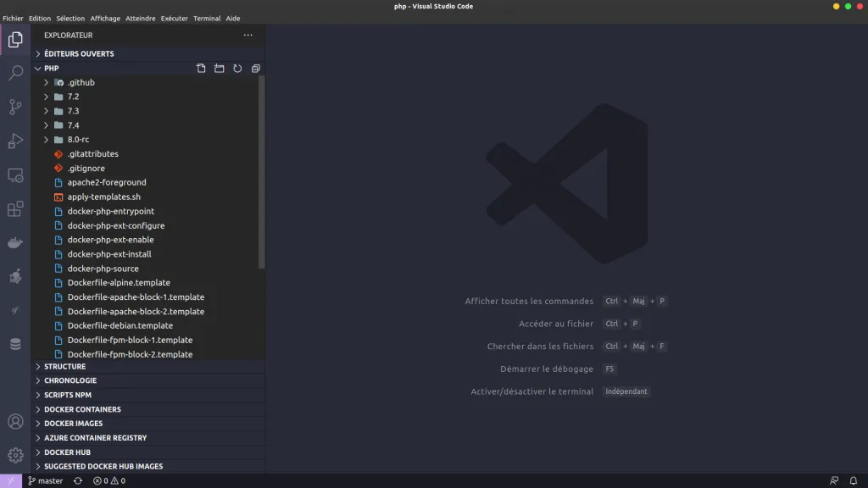Open the Run and Debug view
Viewport: 868px width, 488px height.
click(15, 141)
